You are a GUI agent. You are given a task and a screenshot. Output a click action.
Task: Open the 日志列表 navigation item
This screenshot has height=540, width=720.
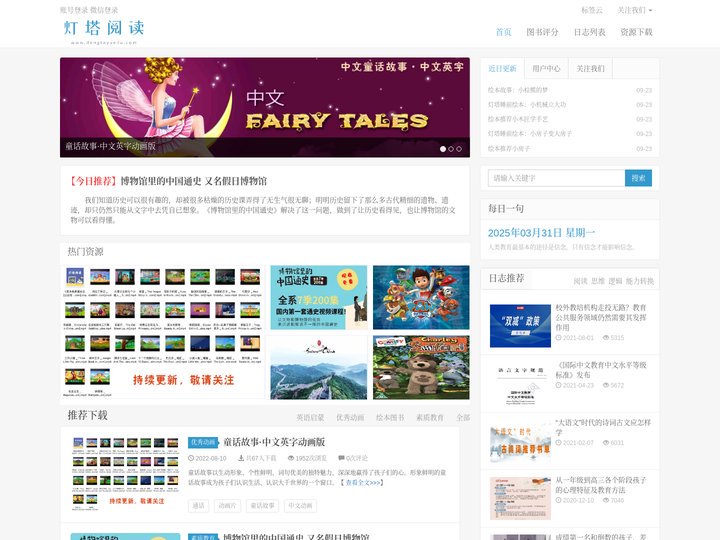(x=590, y=32)
